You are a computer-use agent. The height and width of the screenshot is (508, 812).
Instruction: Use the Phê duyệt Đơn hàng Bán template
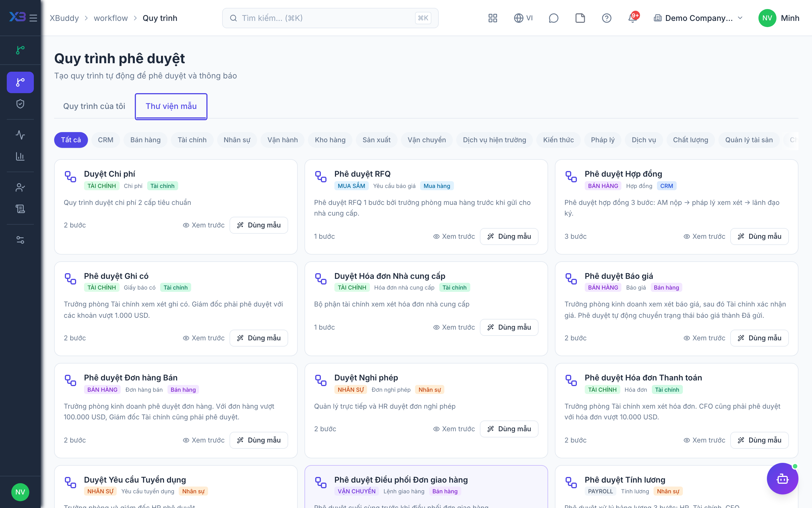pyautogui.click(x=259, y=440)
